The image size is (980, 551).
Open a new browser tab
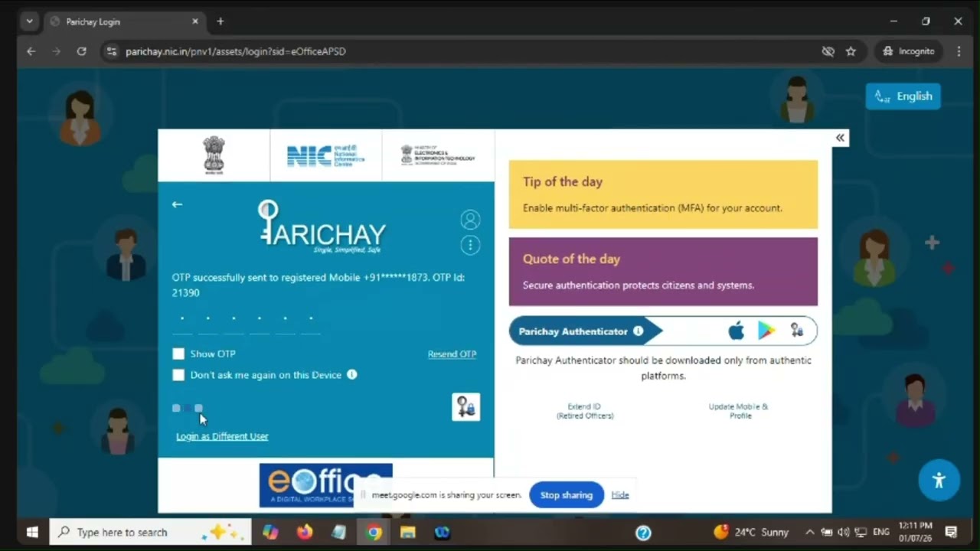click(220, 21)
